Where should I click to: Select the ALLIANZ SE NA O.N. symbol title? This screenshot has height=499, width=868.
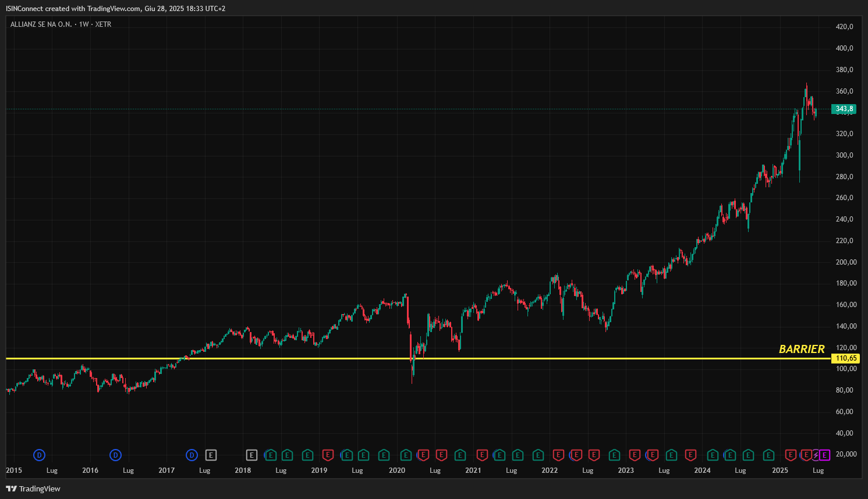coord(41,24)
